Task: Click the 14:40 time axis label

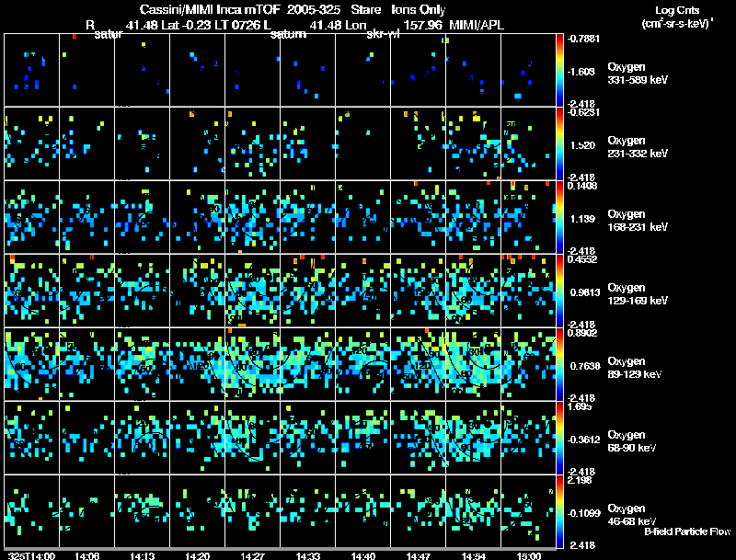Action: pos(362,555)
